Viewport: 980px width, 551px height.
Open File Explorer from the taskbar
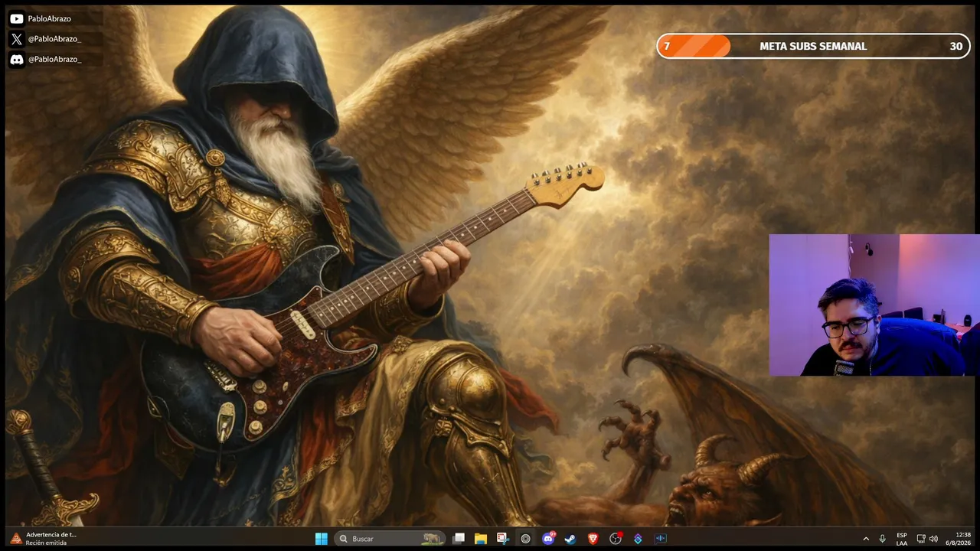(481, 539)
